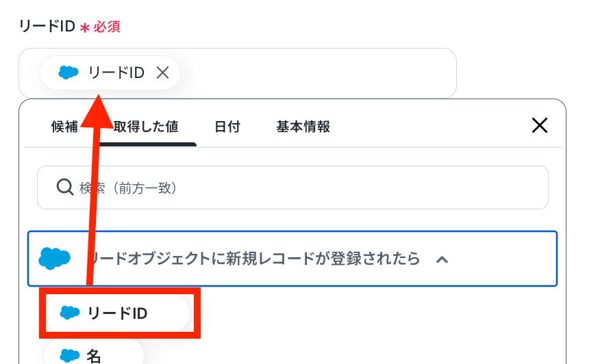Focus the 検索（前方一致）search field
The height and width of the screenshot is (364, 611).
coord(292,187)
